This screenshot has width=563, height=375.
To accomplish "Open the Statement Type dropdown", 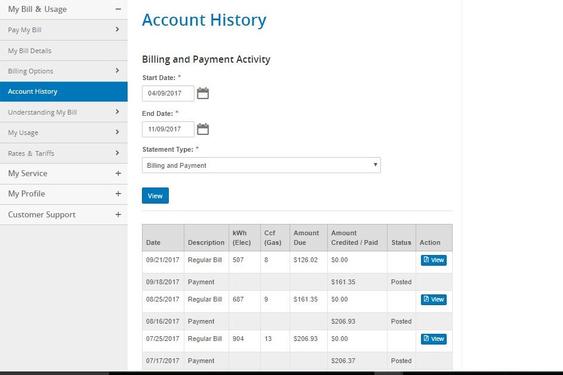I will pos(261,165).
